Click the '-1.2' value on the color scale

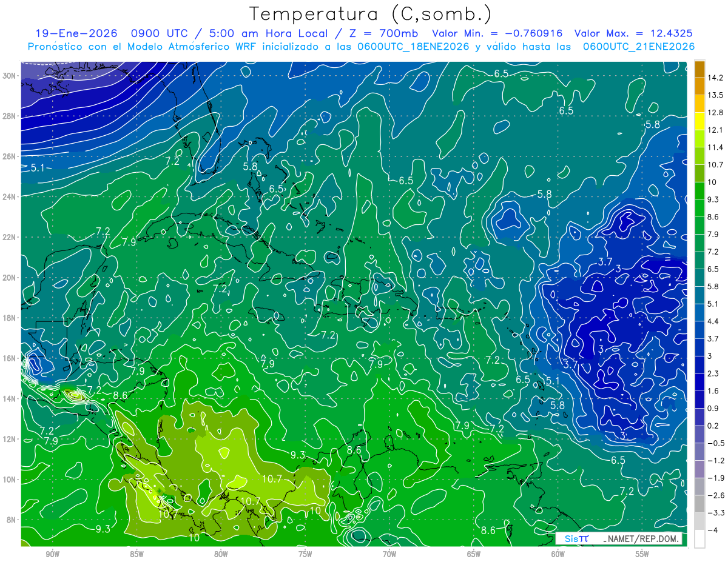pyautogui.click(x=715, y=461)
